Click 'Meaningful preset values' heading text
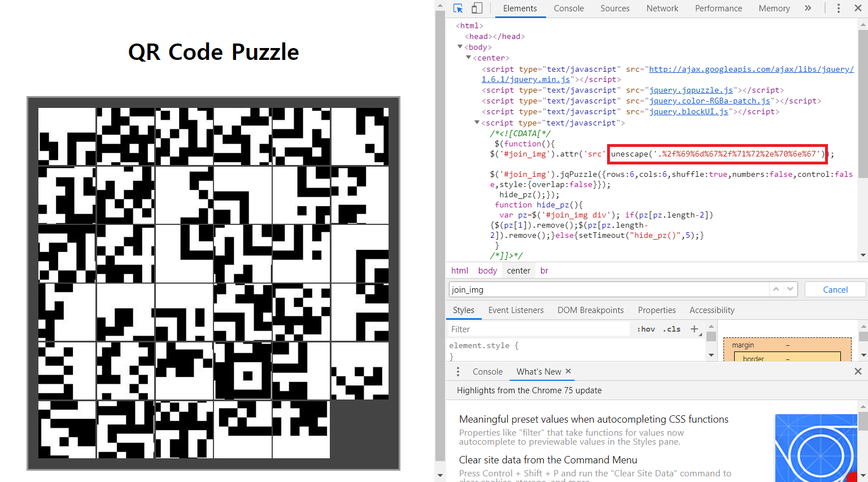This screenshot has width=868, height=482. tap(594, 419)
